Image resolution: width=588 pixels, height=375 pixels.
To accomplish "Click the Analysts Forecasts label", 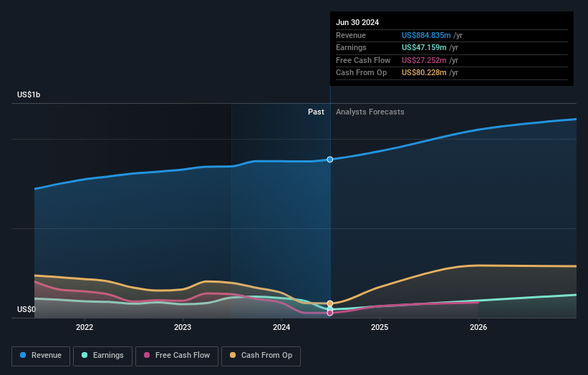I will pyautogui.click(x=370, y=112).
